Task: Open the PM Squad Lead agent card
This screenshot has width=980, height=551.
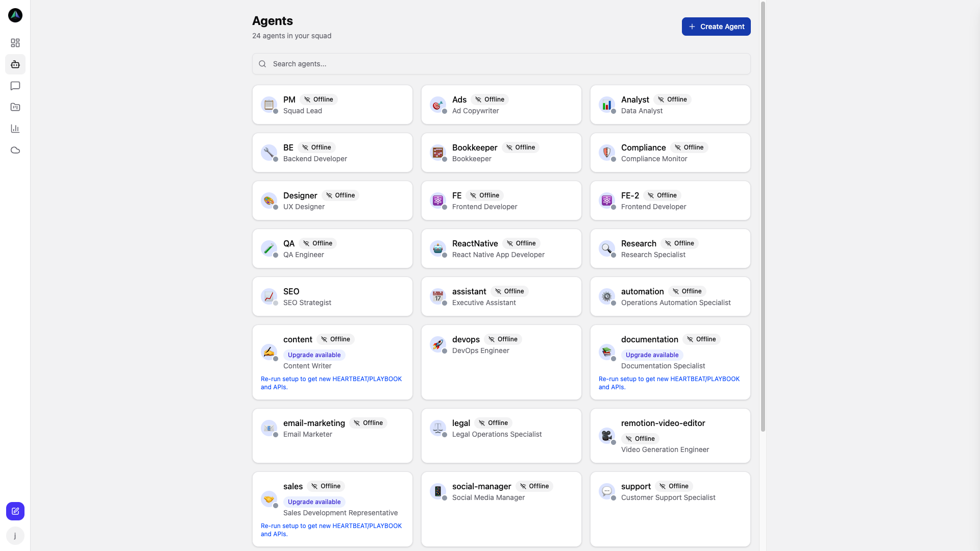Action: 332,105
